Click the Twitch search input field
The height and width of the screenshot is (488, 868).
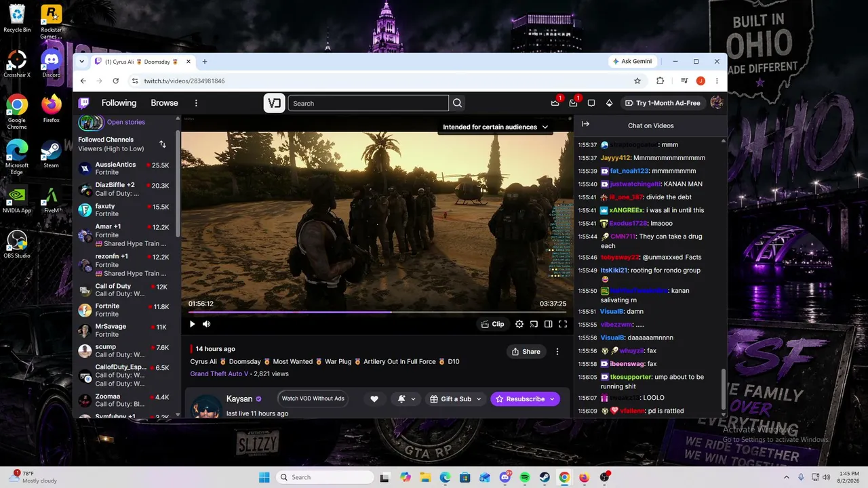coord(368,103)
